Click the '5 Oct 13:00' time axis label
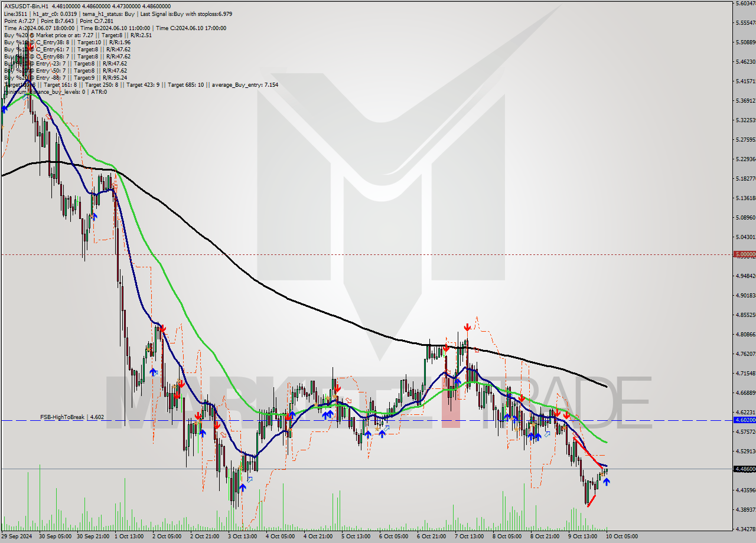 click(x=357, y=537)
